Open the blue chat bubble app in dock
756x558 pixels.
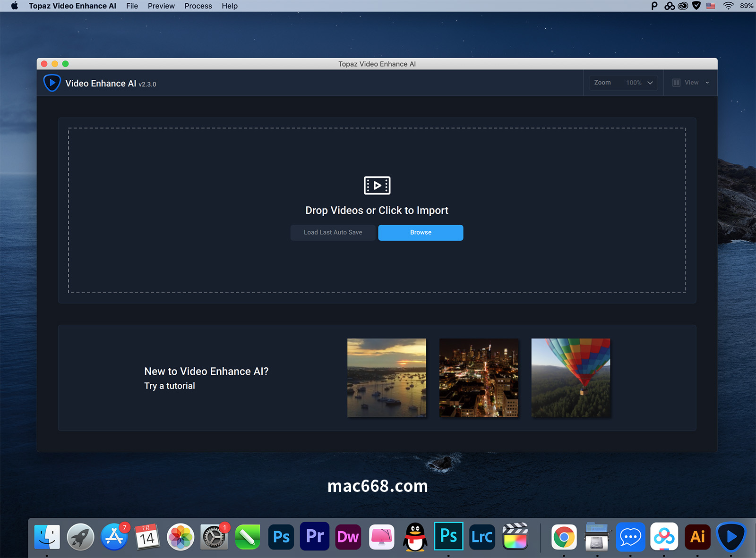(630, 537)
